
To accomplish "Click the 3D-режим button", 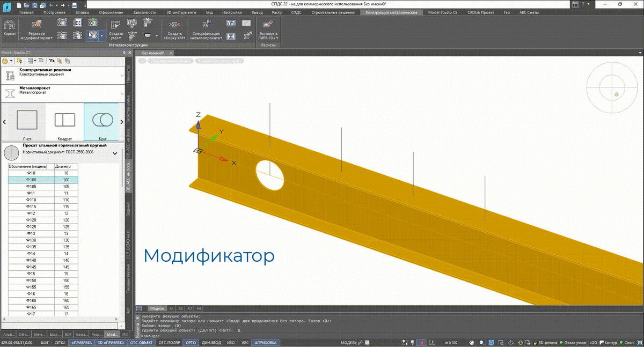I will pos(545,342).
